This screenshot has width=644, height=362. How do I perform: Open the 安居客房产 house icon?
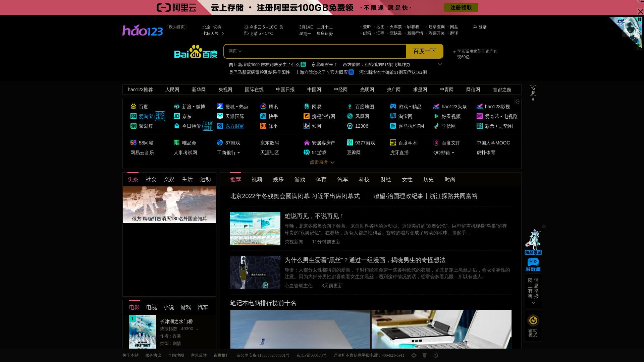tap(307, 143)
